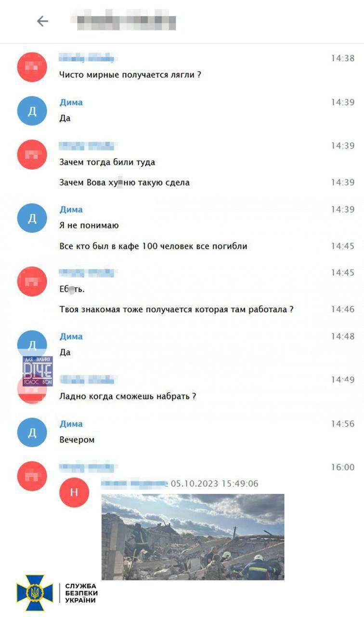364x617 pixels.
Task: Click red avatar beside 14:38 message
Action: [32, 67]
